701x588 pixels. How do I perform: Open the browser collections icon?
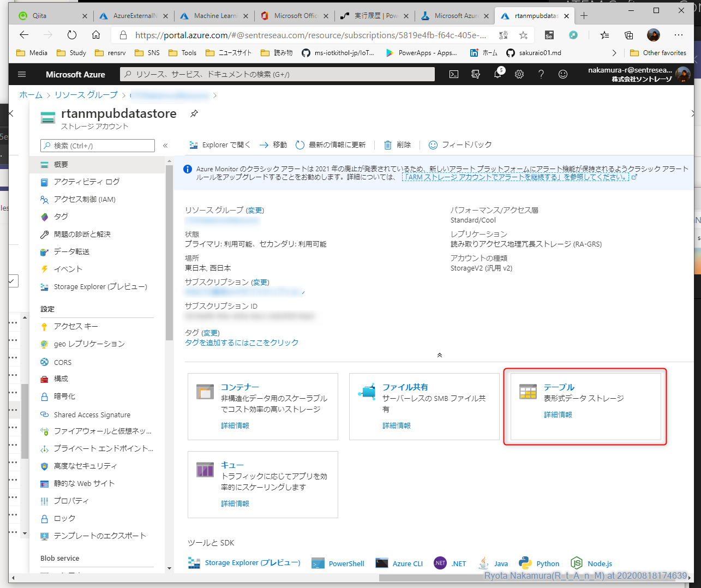[629, 35]
